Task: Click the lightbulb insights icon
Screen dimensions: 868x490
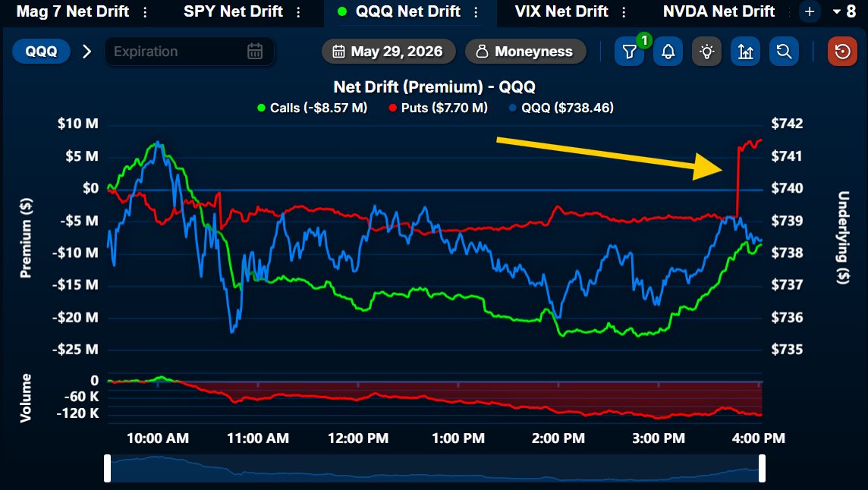Action: [706, 52]
